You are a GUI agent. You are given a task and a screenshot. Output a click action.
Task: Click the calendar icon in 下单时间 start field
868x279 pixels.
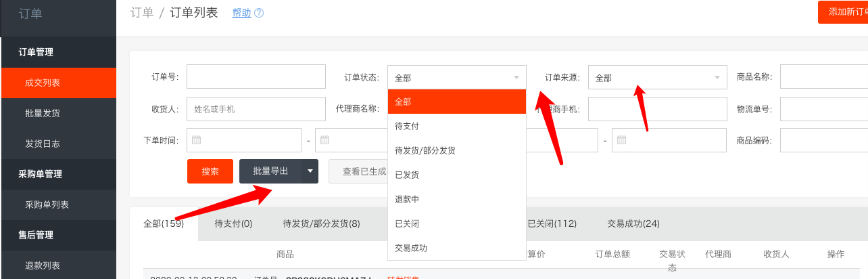coord(197,140)
